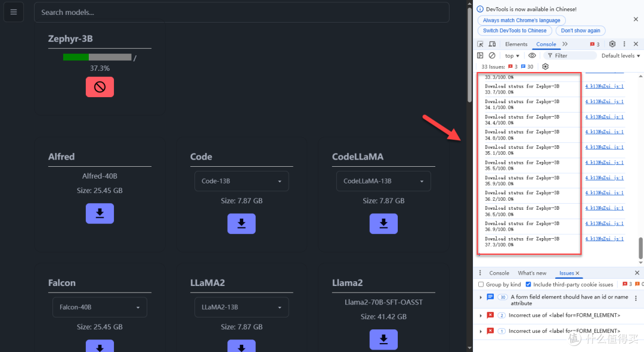Open the CodeLLaMA-13B model dropdown
Screen dimensions: 644x352
coord(383,181)
